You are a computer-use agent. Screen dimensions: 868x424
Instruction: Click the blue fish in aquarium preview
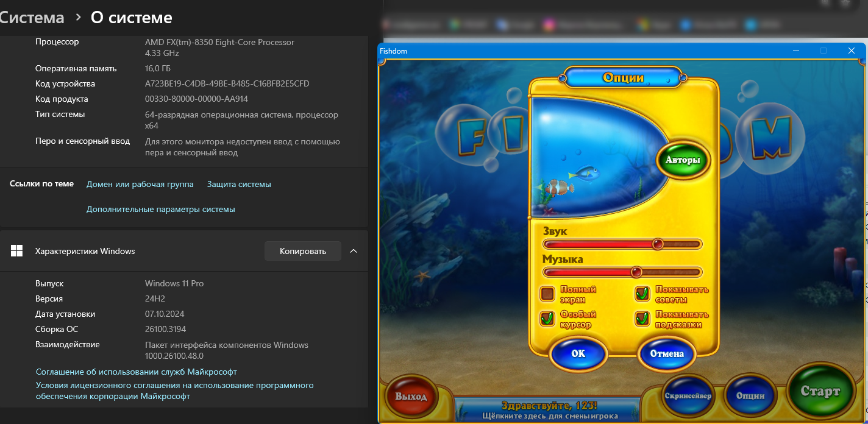[585, 173]
